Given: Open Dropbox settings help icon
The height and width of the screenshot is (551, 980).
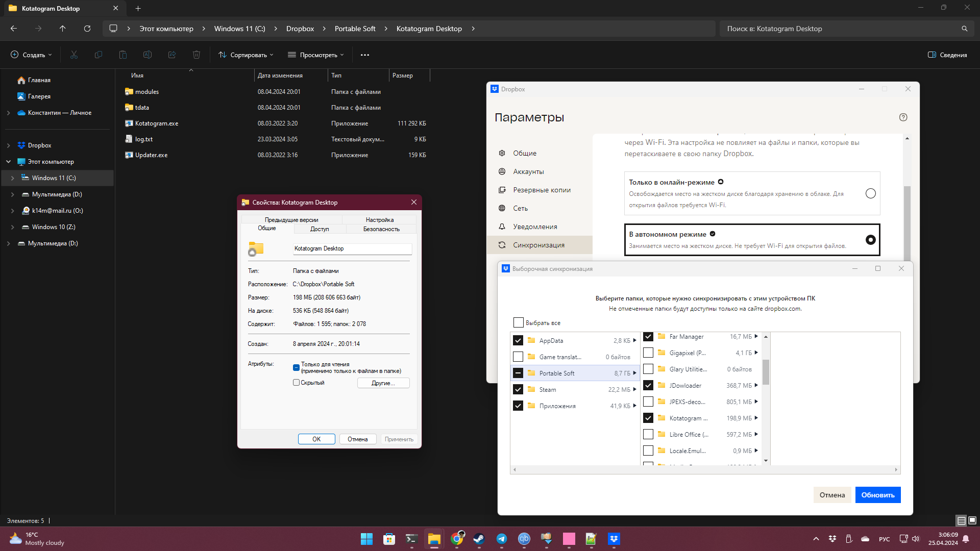Looking at the screenshot, I should tap(903, 117).
